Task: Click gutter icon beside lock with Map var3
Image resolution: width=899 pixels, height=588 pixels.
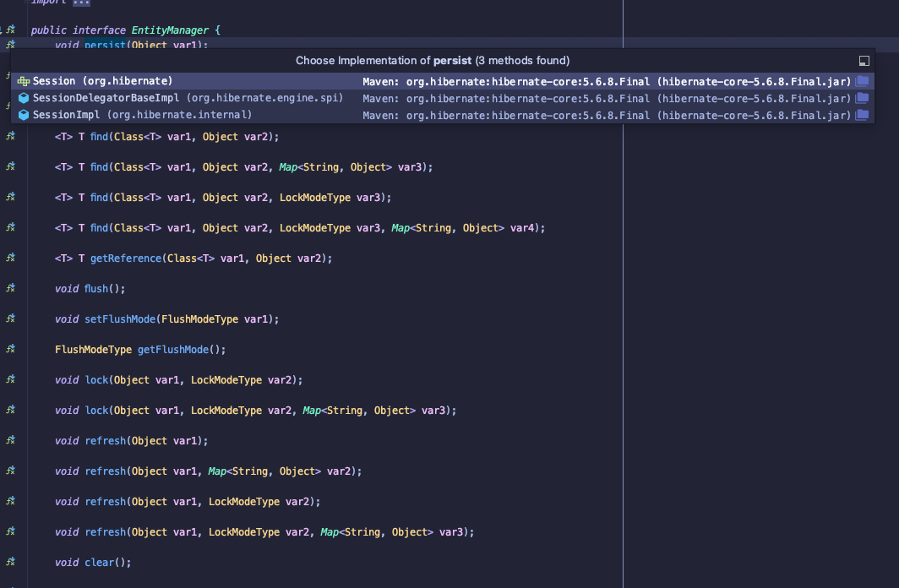Action: coord(10,410)
